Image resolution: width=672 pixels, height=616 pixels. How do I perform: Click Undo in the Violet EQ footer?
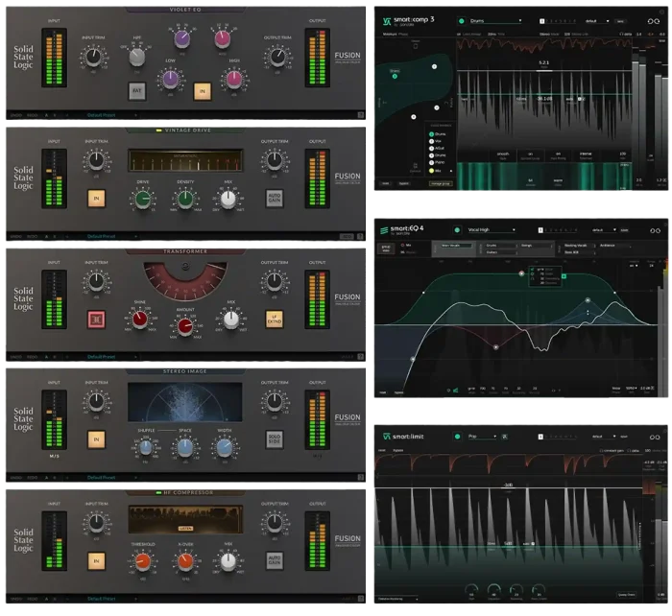click(x=15, y=115)
